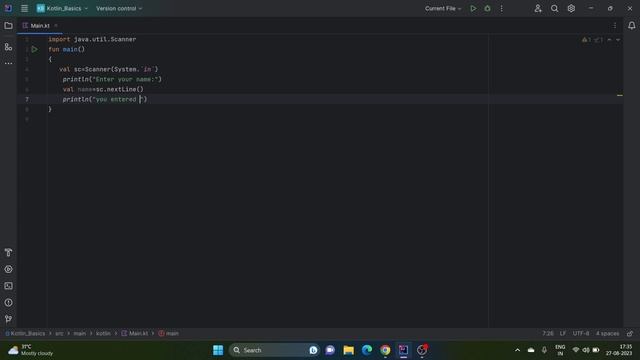The height and width of the screenshot is (360, 640).
Task: Start debugging with the bug icon
Action: pyautogui.click(x=487, y=8)
